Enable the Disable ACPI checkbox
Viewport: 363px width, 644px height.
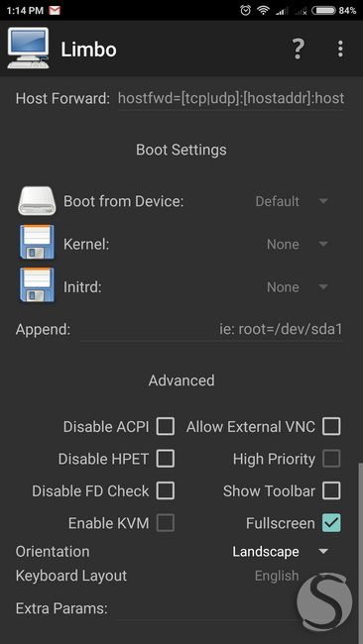[166, 426]
